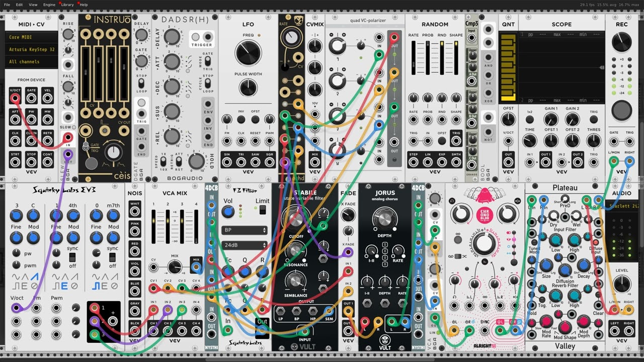Image resolution: width=644 pixels, height=362 pixels.
Task: Toggle the LFO INV button
Action: [x=241, y=120]
